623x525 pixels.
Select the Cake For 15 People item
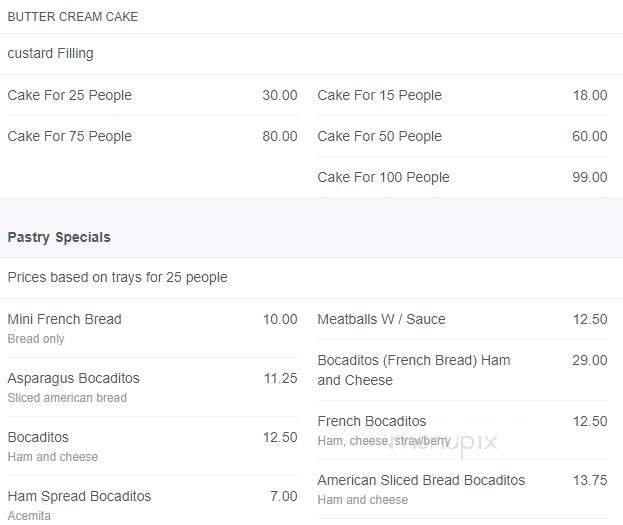[x=379, y=95]
